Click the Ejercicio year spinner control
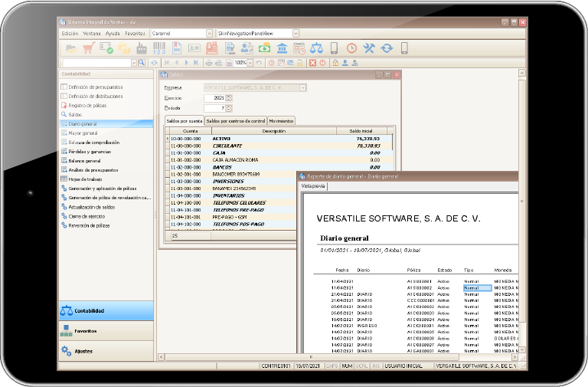The image size is (588, 387). [229, 98]
